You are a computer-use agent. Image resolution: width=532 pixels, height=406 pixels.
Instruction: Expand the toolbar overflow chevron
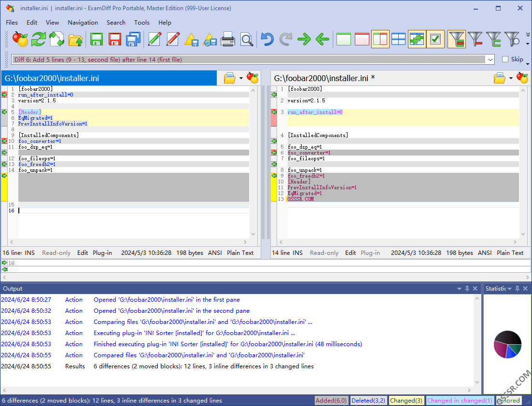[528, 34]
